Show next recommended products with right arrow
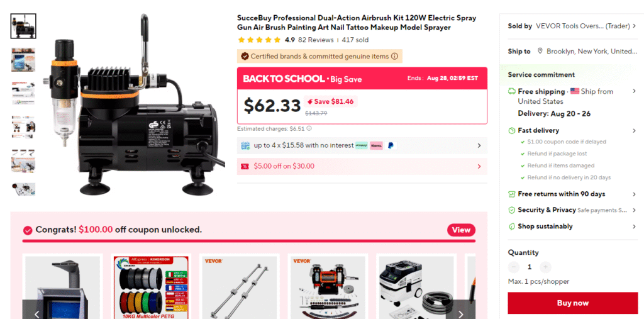This screenshot has width=644, height=319. click(x=460, y=314)
